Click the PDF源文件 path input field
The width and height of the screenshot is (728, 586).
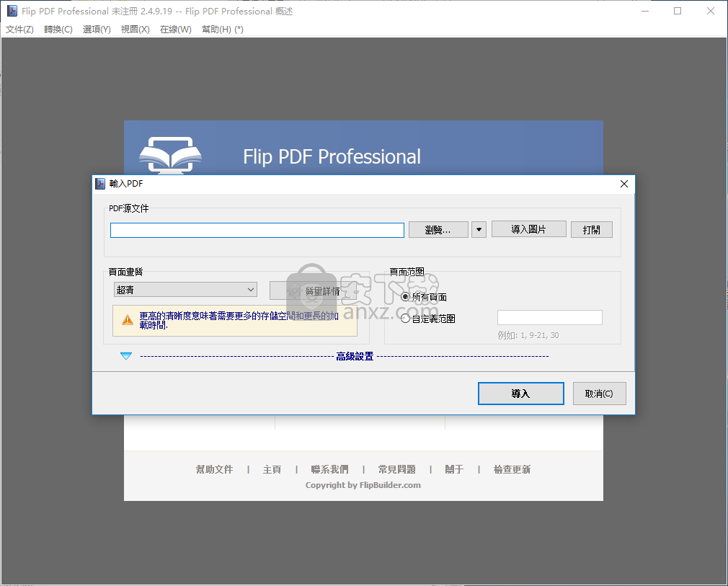click(x=257, y=230)
